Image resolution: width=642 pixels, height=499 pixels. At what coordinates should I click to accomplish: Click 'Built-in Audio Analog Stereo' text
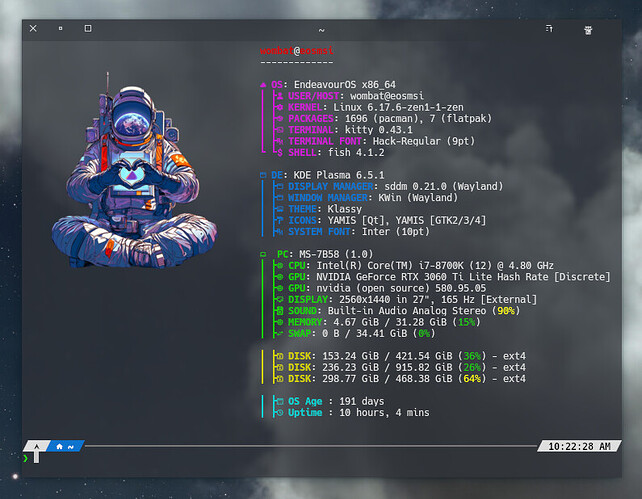tap(407, 311)
